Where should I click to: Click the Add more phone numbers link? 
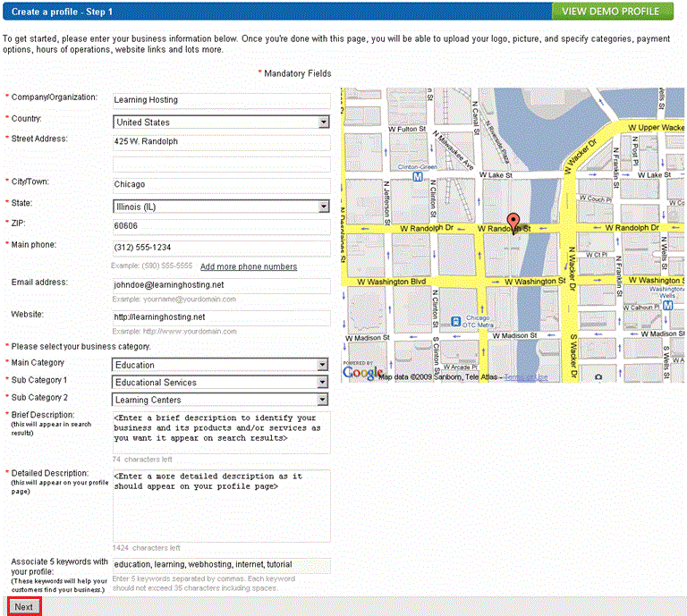(249, 266)
